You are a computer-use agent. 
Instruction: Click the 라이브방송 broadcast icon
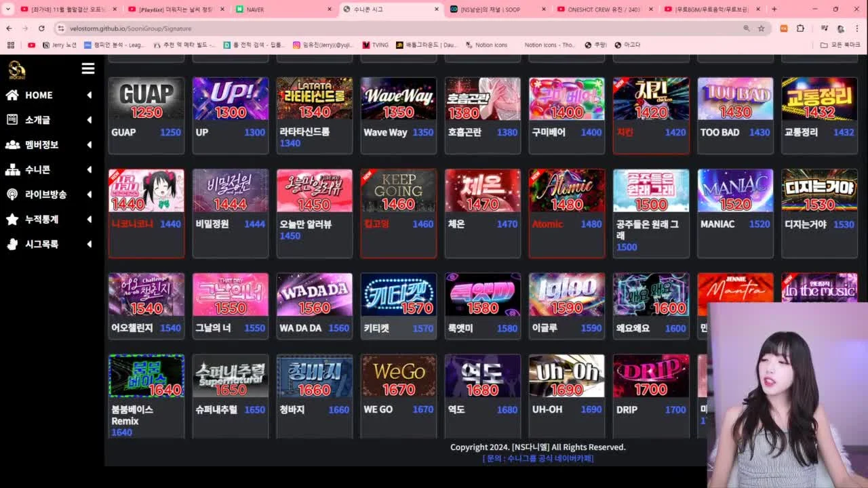tap(12, 195)
